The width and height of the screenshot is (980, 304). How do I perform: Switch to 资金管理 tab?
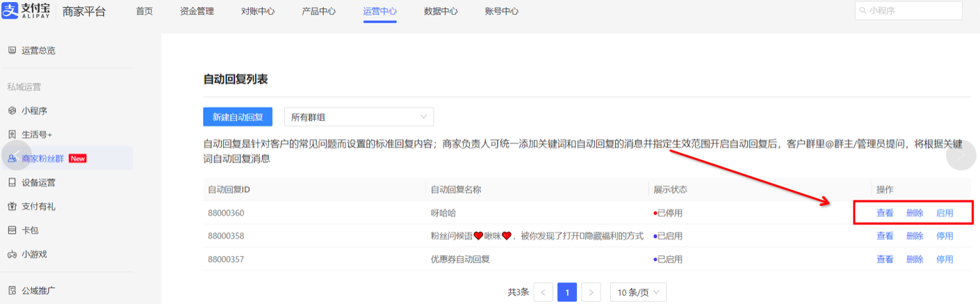197,11
